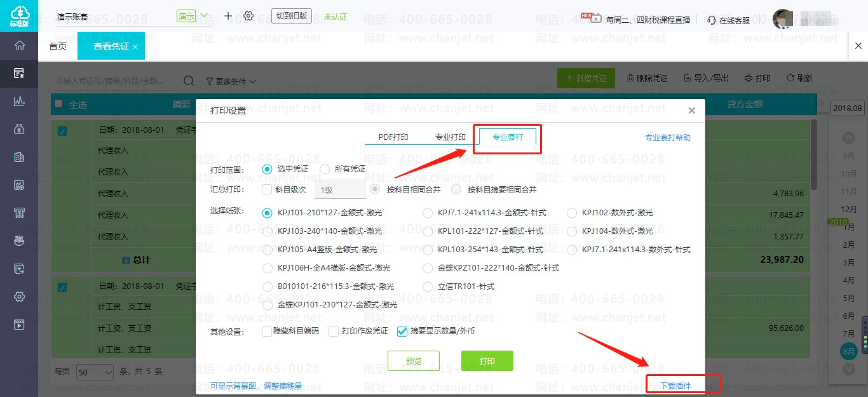
Task: Close the 打印设置 dialog with X
Action: point(691,111)
